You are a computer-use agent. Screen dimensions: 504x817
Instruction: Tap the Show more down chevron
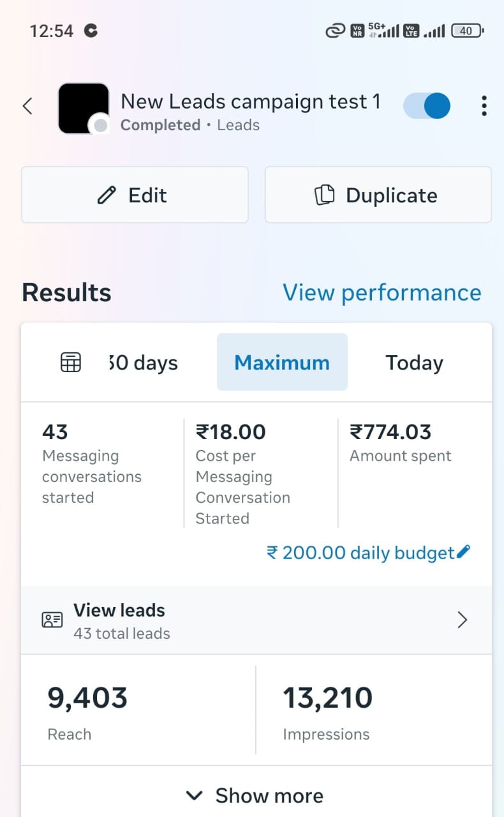194,795
